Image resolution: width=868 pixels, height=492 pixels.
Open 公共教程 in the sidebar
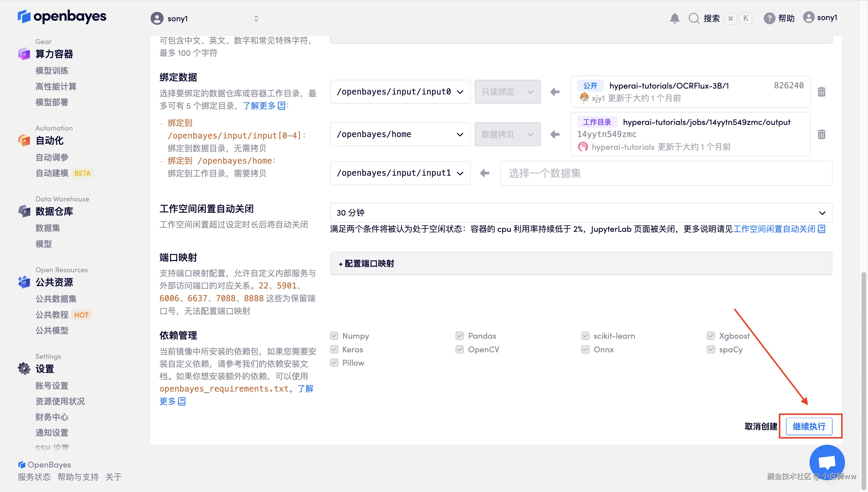pyautogui.click(x=52, y=315)
